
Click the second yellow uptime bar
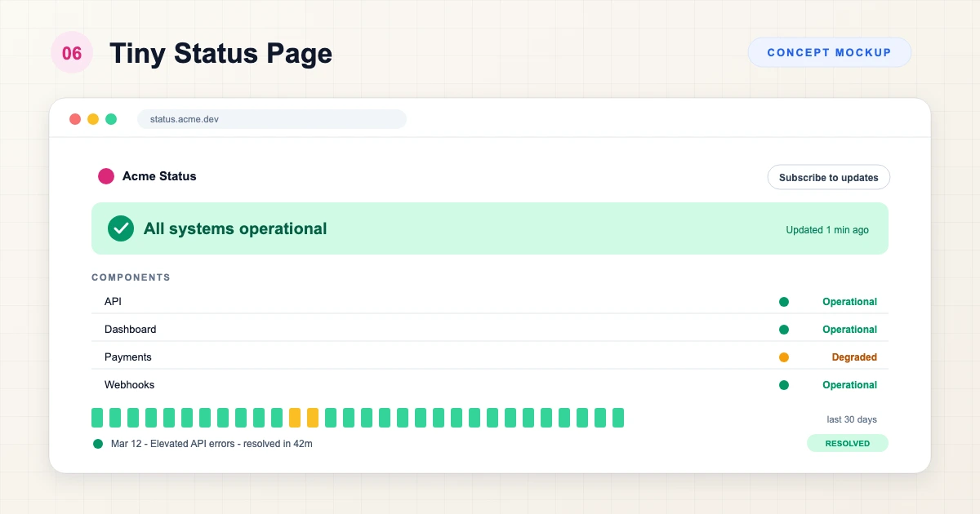(x=313, y=418)
